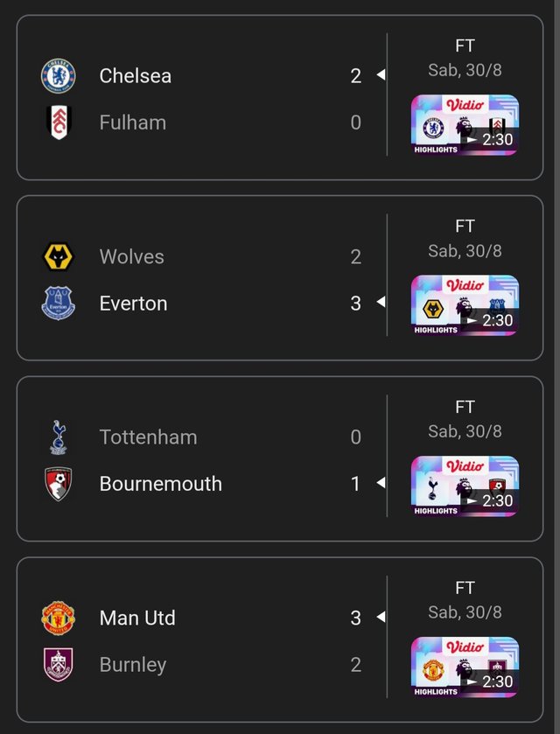Open the Everton team name
This screenshot has height=734, width=560.
pos(134,304)
